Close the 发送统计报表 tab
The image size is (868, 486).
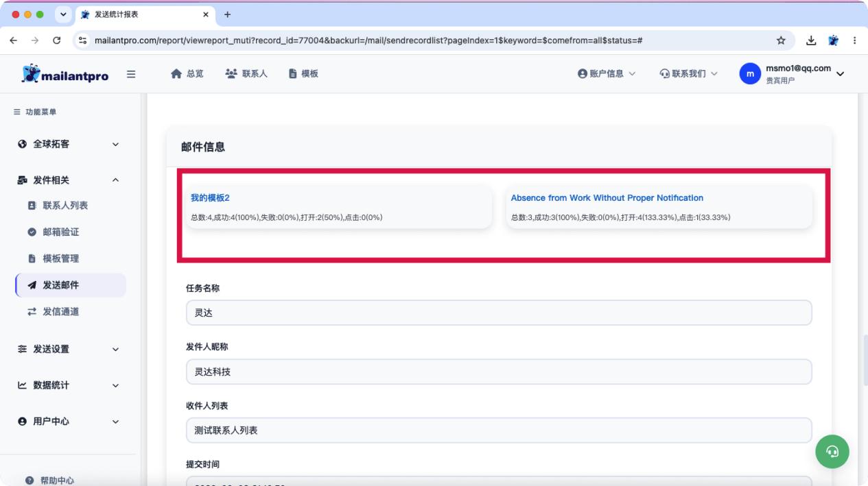click(206, 14)
